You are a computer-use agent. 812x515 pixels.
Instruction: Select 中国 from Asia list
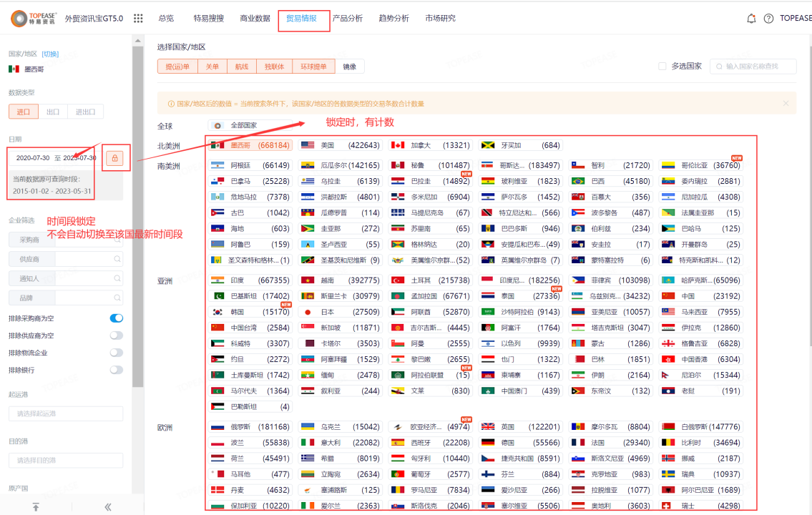[x=700, y=296]
